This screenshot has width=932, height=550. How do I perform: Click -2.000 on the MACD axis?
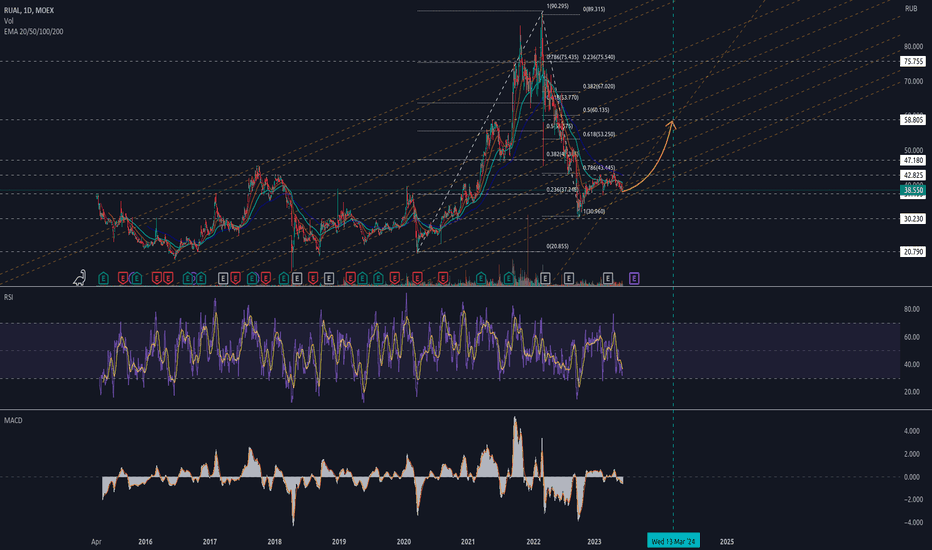coord(912,499)
